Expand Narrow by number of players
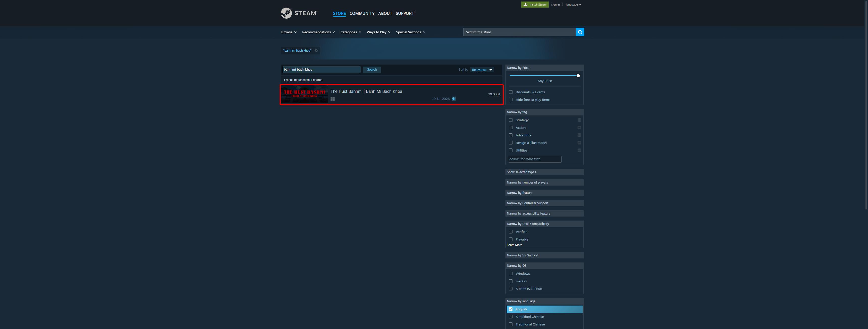Viewport: 868px width, 329px height. 544,183
